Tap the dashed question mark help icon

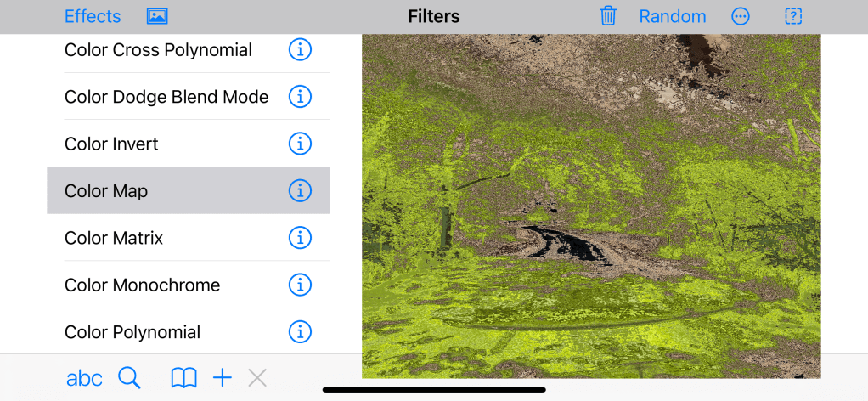(x=793, y=17)
